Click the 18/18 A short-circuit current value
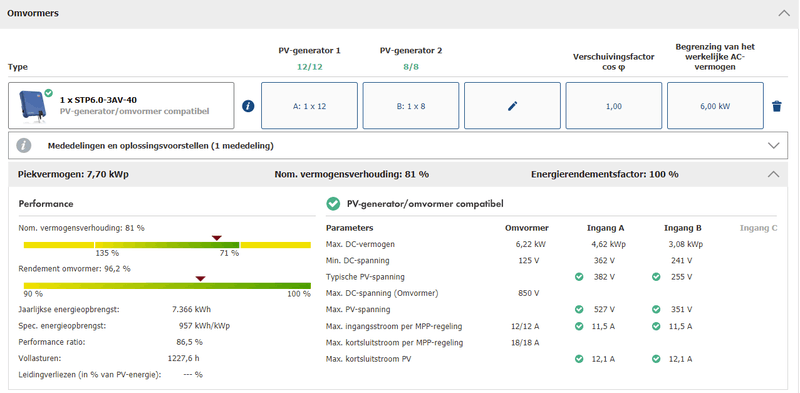 pyautogui.click(x=524, y=342)
